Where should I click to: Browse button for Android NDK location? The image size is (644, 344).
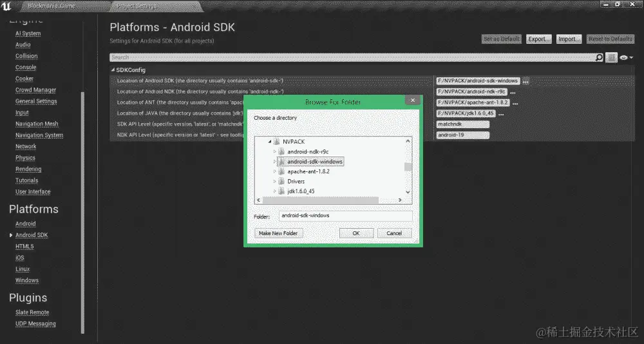click(x=513, y=92)
